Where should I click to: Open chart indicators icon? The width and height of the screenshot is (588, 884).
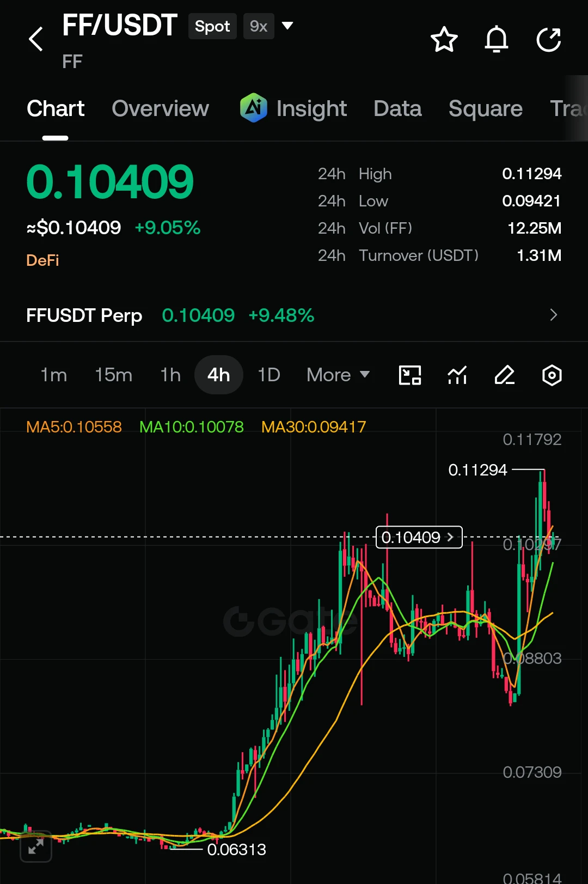click(x=457, y=375)
